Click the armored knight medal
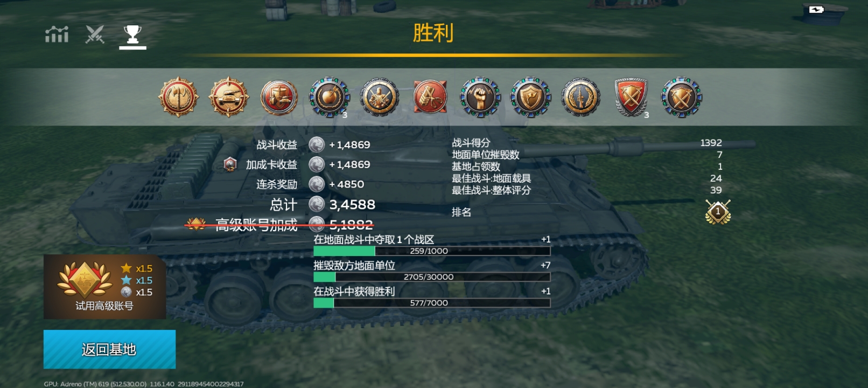The image size is (868, 388). pyautogui.click(x=380, y=98)
